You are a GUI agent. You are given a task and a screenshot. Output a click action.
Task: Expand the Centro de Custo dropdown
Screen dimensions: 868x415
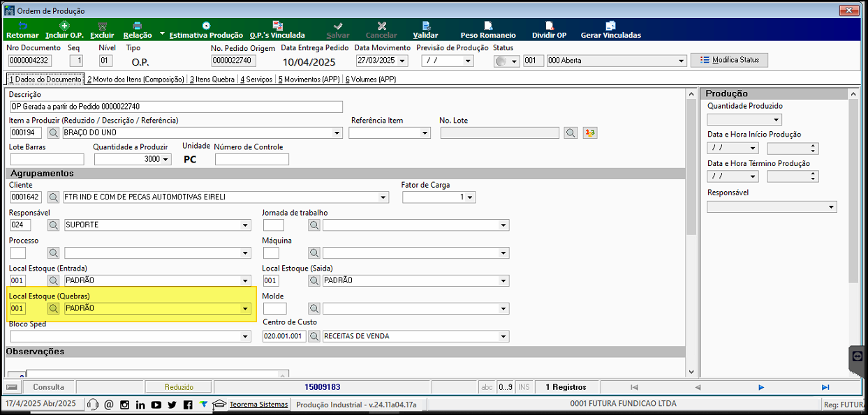(x=503, y=336)
